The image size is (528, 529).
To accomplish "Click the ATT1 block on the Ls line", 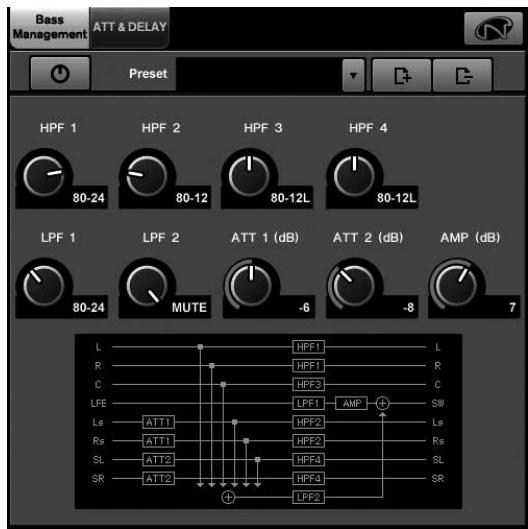I will 159,422.
